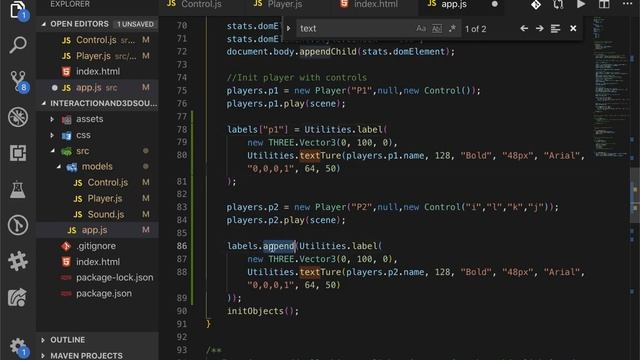Open Player.js under models folder
Viewport: 640px width, 360px height.
[x=98, y=198]
